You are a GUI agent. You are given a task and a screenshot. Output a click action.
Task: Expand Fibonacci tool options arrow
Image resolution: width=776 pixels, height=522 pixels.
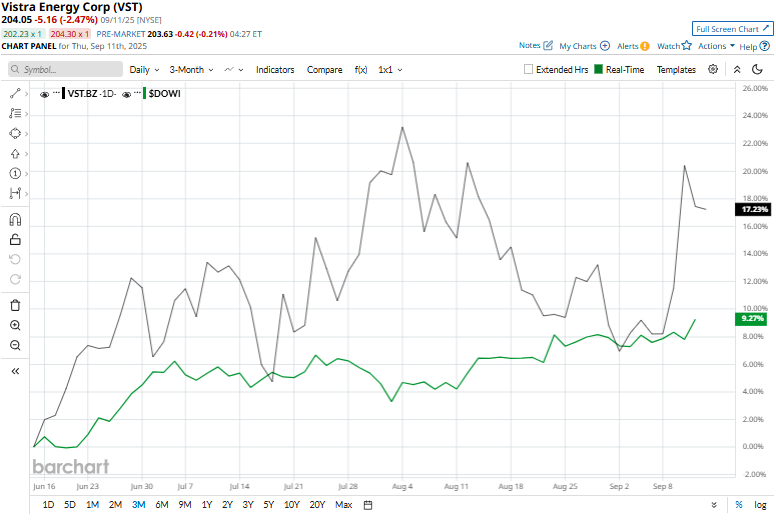[x=26, y=114]
